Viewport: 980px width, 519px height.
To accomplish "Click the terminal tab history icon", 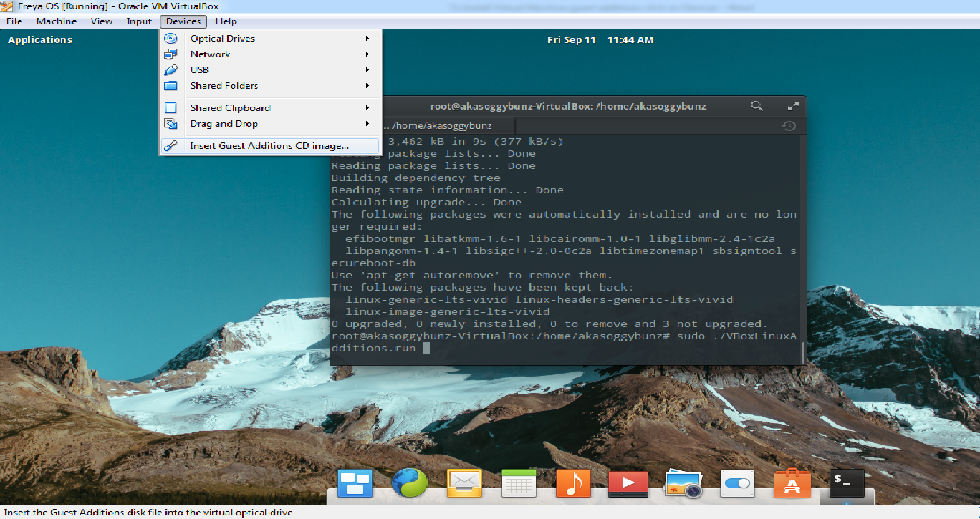I will tap(789, 125).
